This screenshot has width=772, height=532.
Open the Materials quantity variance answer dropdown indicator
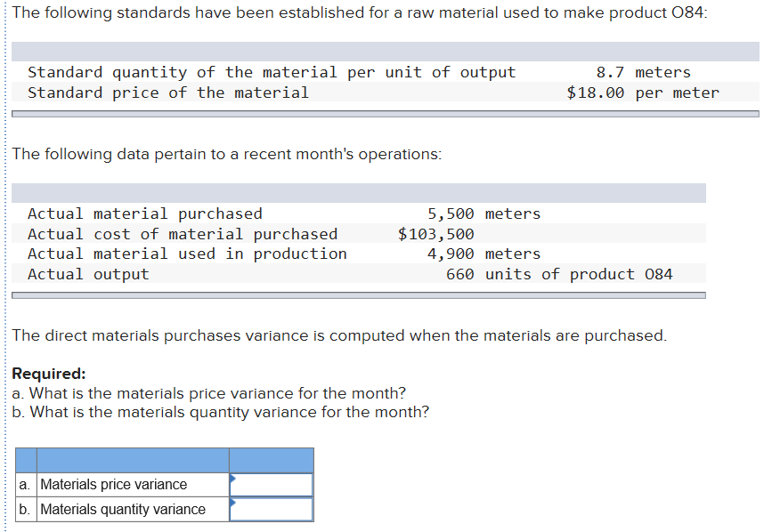pyautogui.click(x=233, y=504)
